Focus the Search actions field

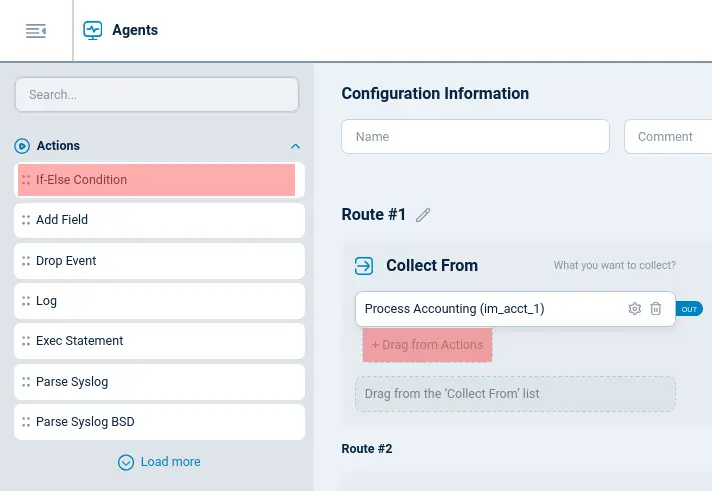(157, 95)
